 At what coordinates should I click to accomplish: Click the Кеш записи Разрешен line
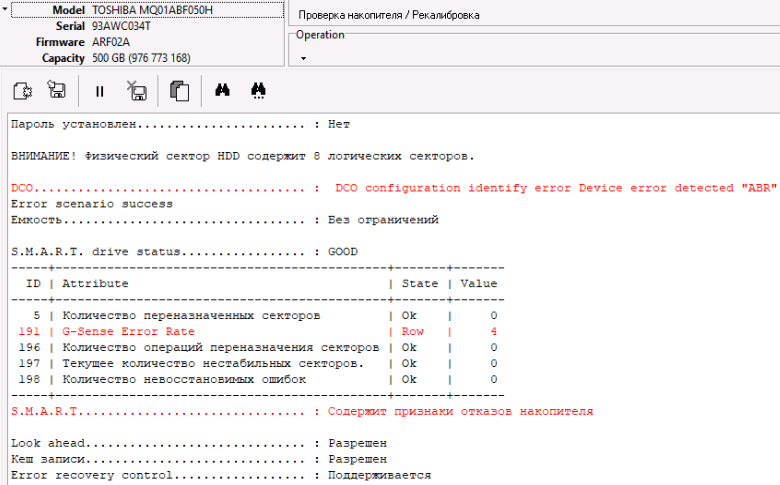(198, 459)
